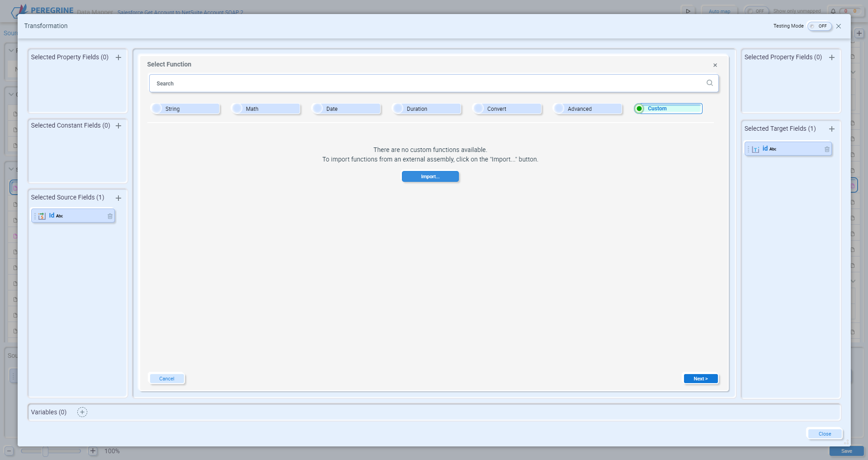Add a Selected Property Field on right panel
The width and height of the screenshot is (868, 460).
point(832,57)
